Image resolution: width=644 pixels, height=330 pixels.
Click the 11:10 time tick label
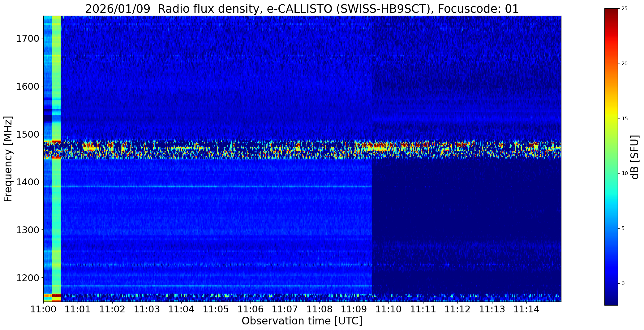[x=389, y=309]
